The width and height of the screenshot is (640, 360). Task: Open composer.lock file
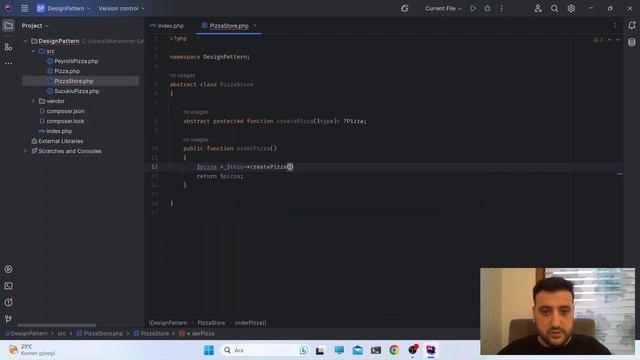[x=65, y=121]
